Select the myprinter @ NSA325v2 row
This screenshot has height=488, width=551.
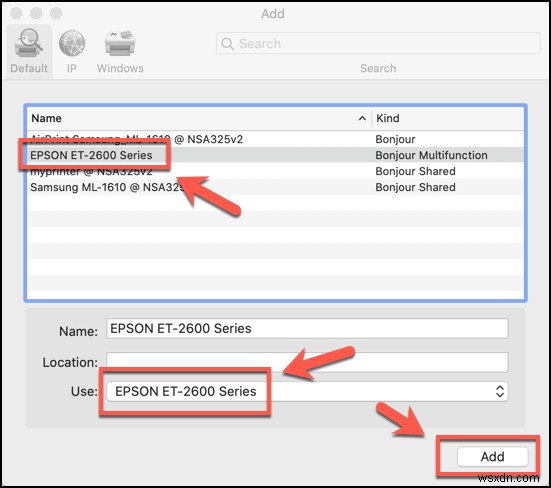[x=276, y=171]
